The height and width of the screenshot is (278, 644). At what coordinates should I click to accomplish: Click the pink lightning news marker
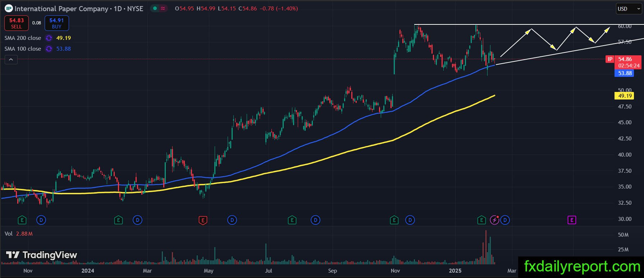click(495, 220)
